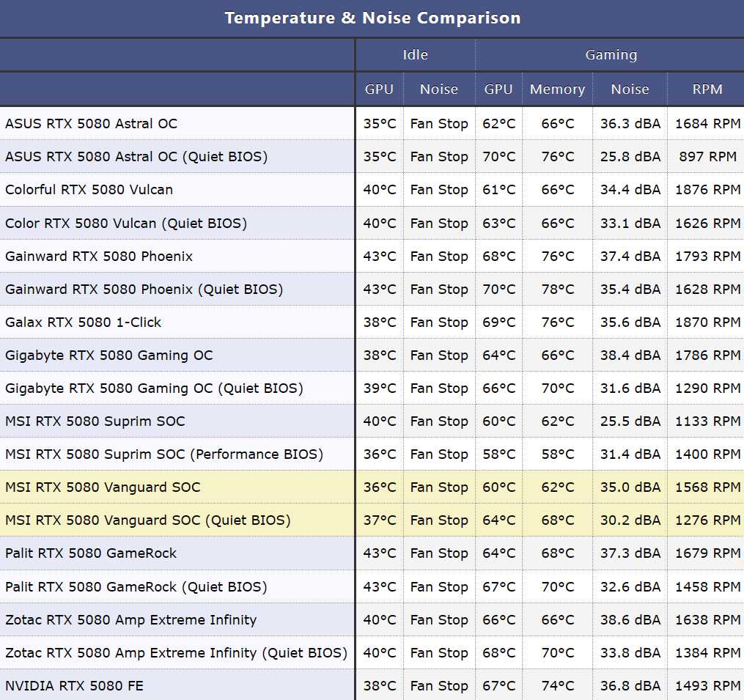Click the Temperature & Noise Comparison title
The height and width of the screenshot is (700, 744).
tap(372, 18)
